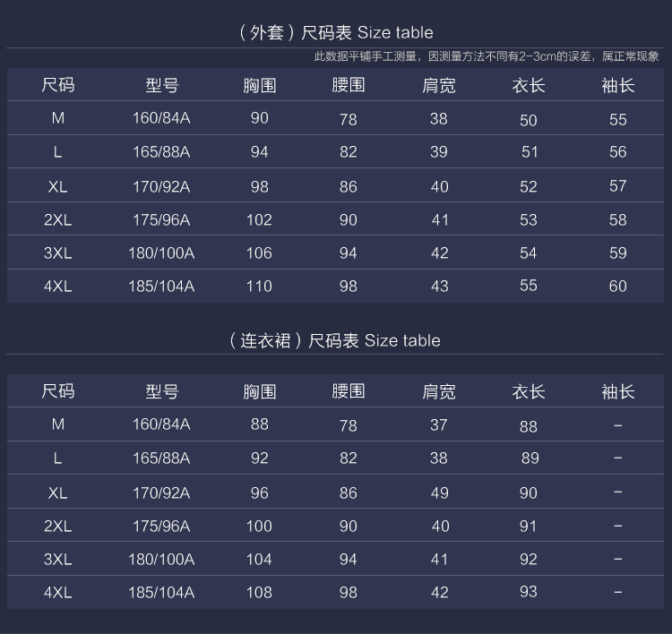Click the 外套 Size table title

click(x=336, y=32)
